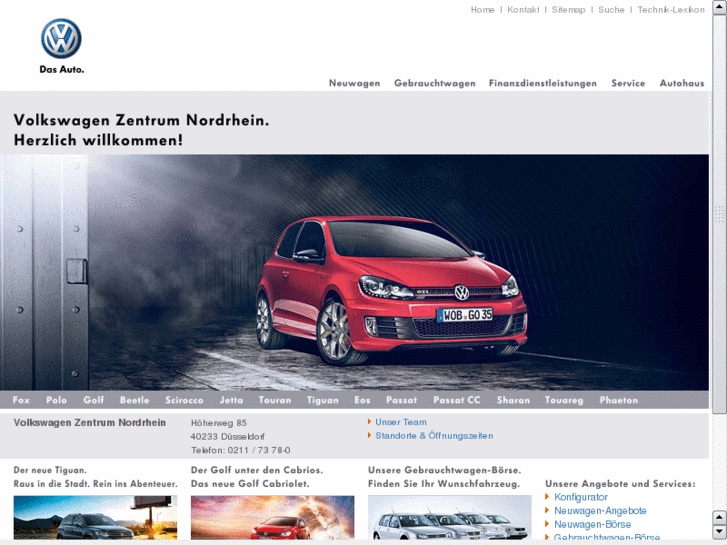Select the Golf model tab
The width and height of the screenshot is (727, 545).
click(94, 400)
